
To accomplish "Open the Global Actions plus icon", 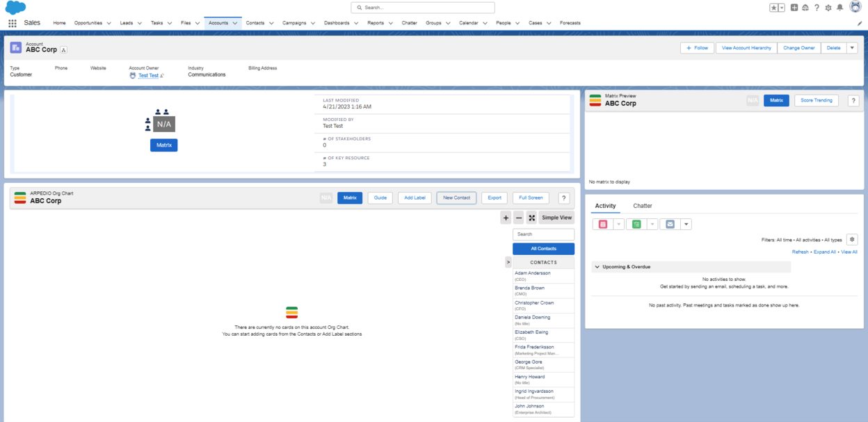I will coord(794,8).
